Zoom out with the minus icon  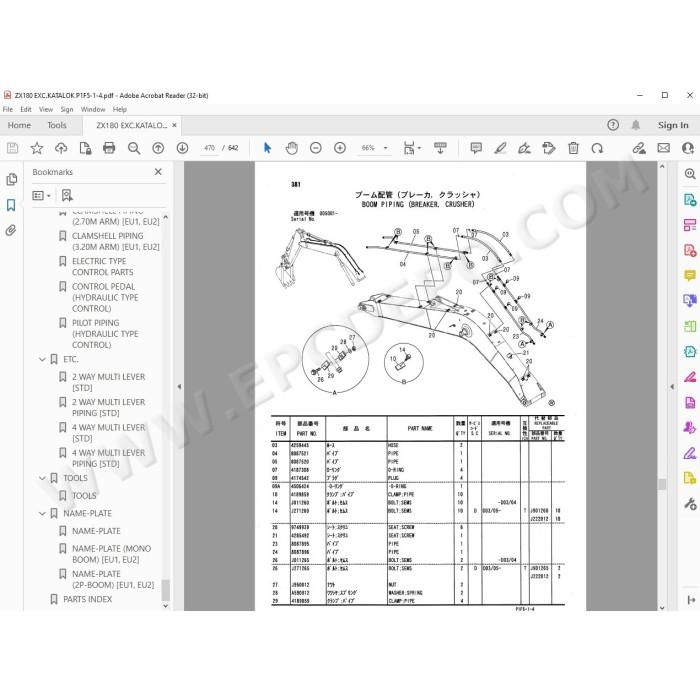[x=316, y=148]
